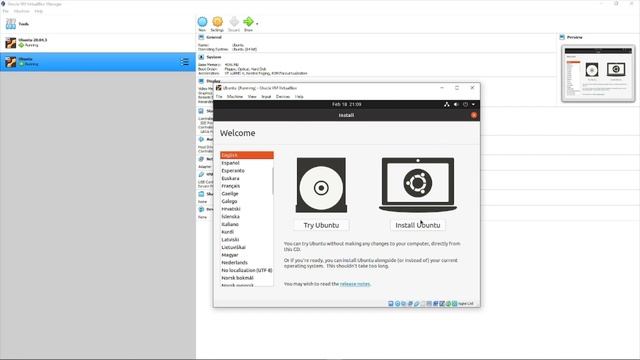Open the Devices menu in the VM window
This screenshot has width=640, height=360.
click(283, 97)
